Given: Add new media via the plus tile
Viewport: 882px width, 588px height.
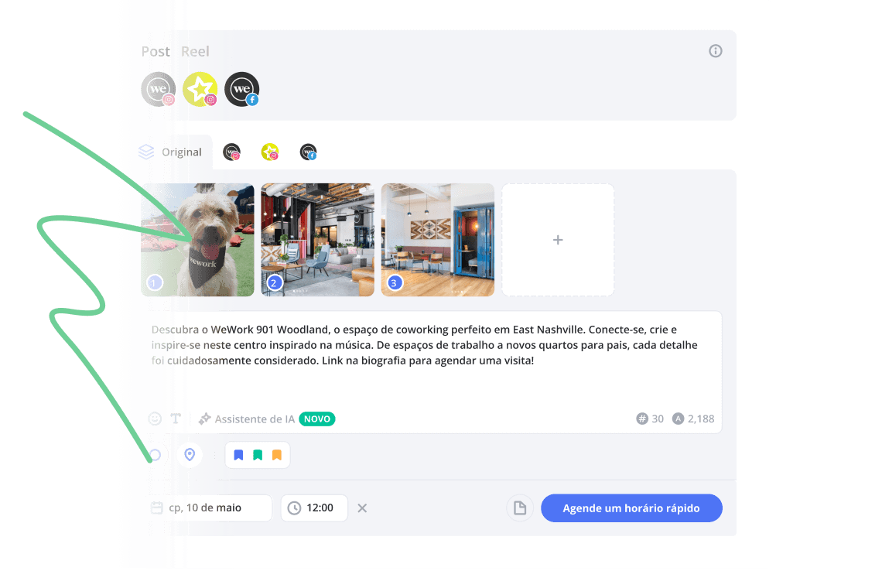Looking at the screenshot, I should 558,240.
